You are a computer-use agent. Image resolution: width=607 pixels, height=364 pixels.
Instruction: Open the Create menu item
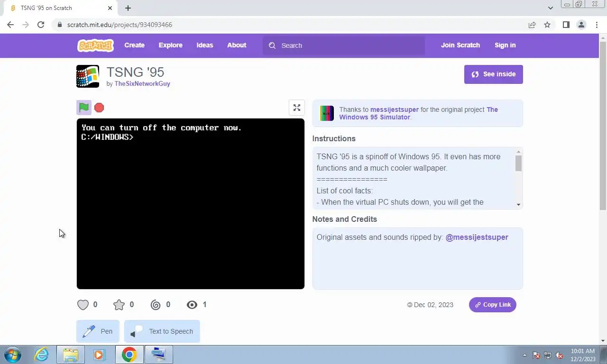[x=135, y=45]
